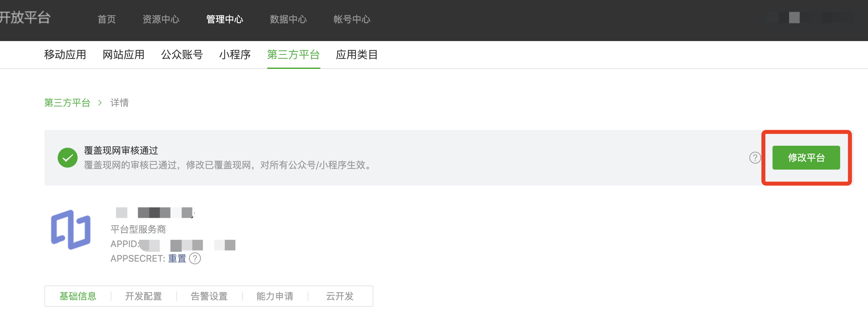Open the 开发配置 section tab

coord(144,296)
